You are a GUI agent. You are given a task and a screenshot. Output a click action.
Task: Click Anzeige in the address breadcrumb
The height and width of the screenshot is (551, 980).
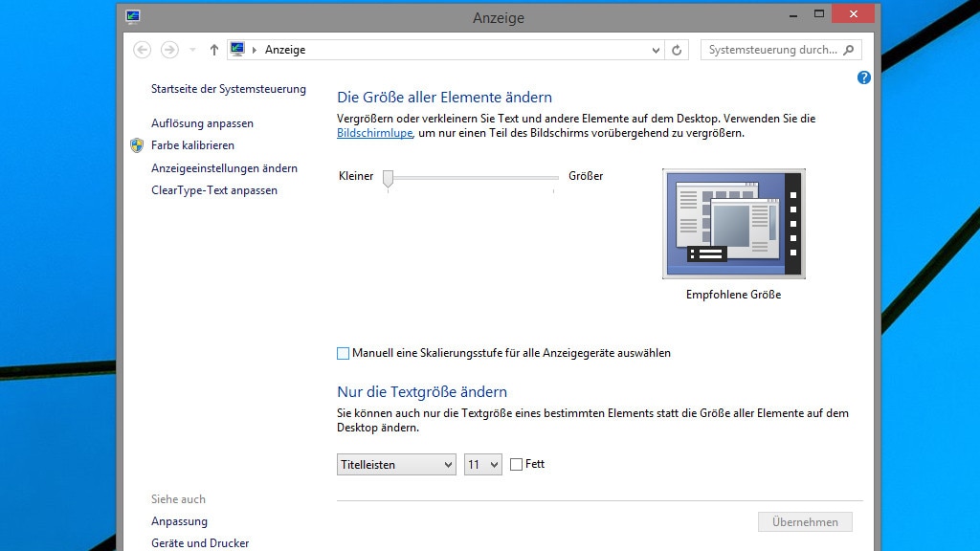285,50
